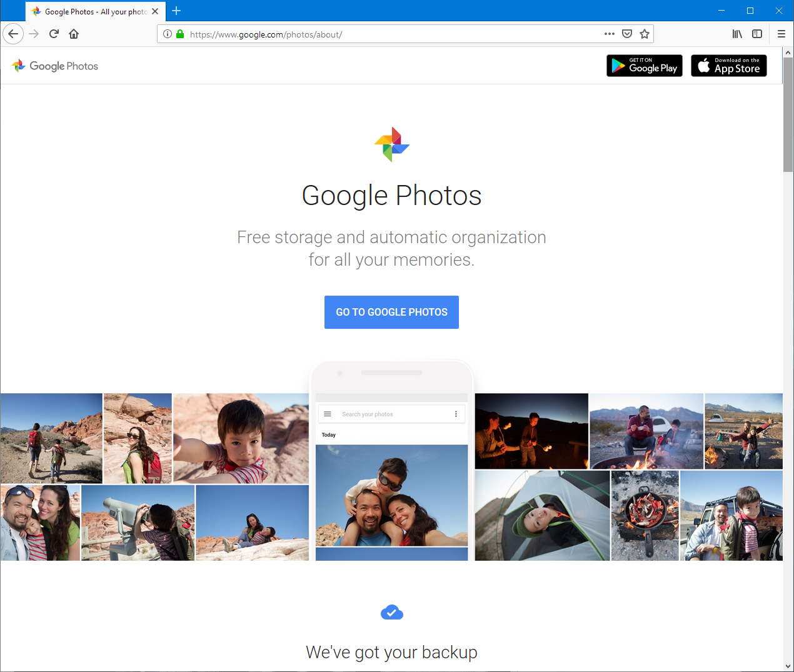Click the blue cloud backup checkmark icon
This screenshot has height=672, width=794.
click(392, 612)
